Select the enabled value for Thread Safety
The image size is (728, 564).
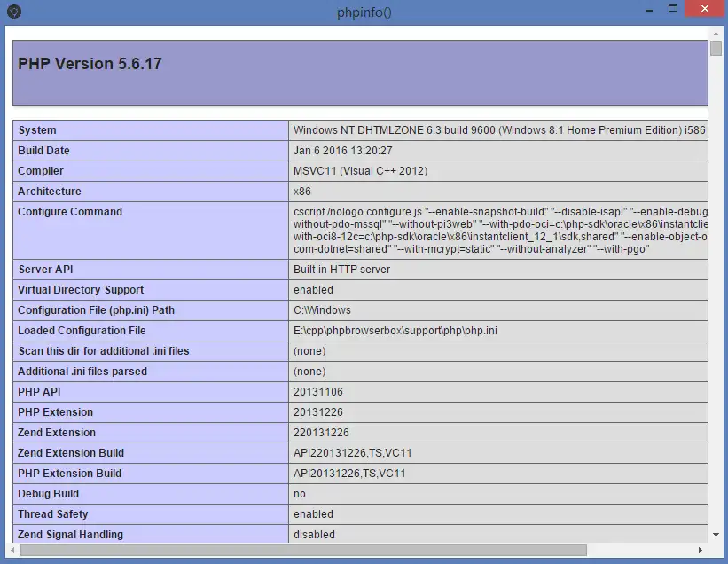[x=313, y=514]
